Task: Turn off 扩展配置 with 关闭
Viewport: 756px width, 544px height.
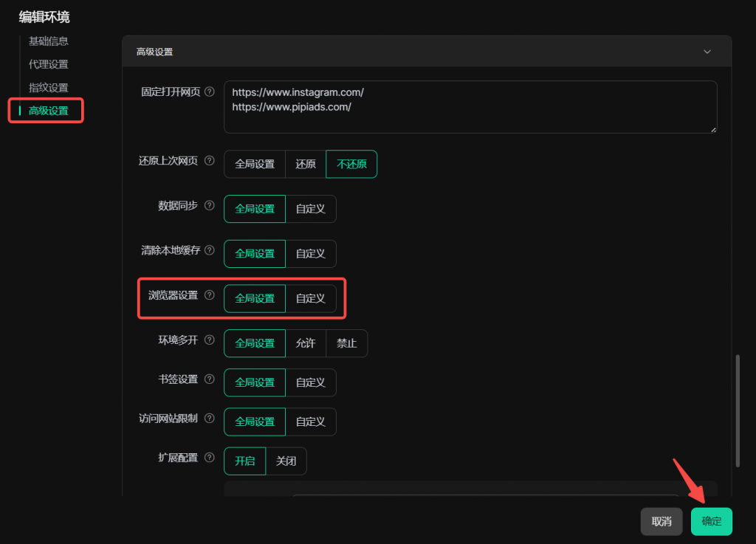Action: 286,461
